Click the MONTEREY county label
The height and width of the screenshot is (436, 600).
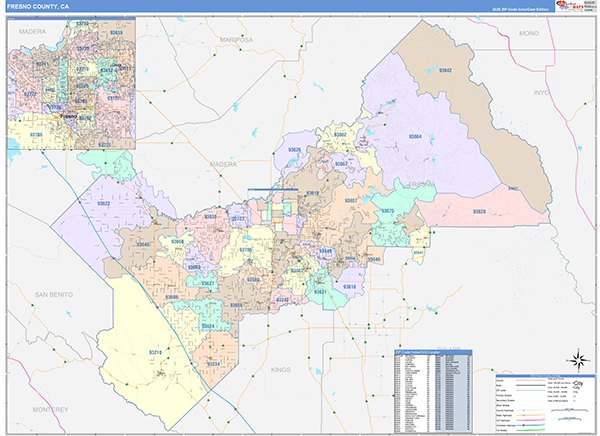coord(50,410)
